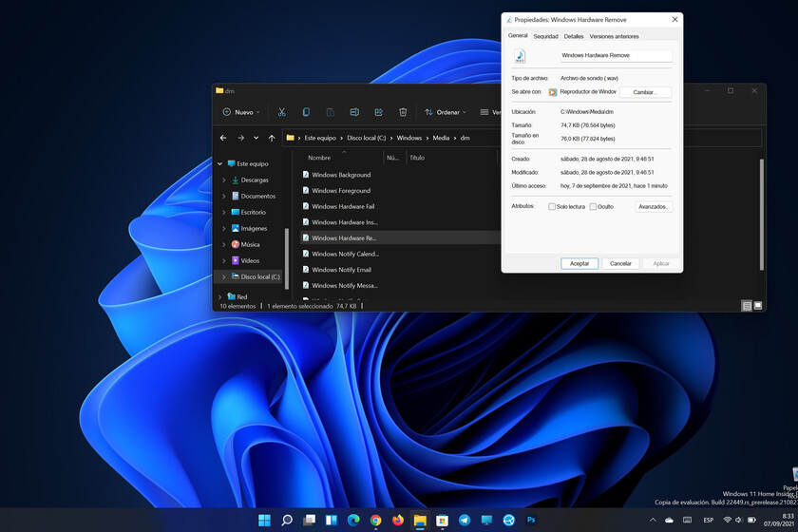Go back with the left arrow in Explorer

223,138
